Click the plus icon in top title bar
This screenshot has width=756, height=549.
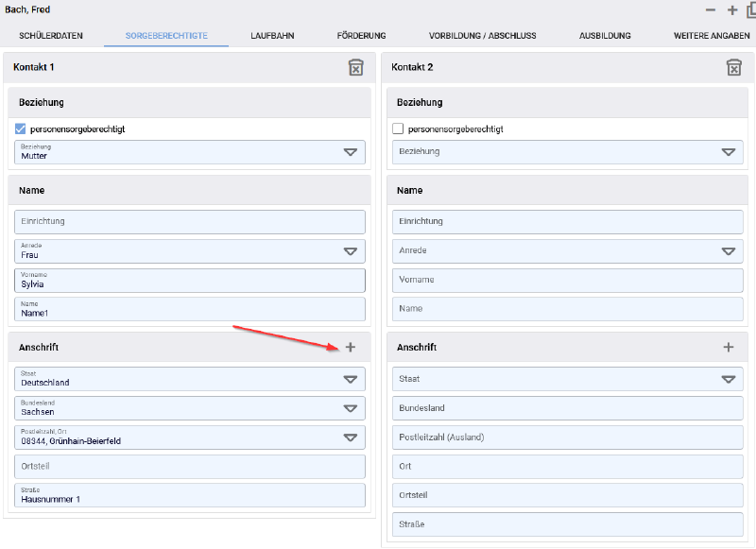pyautogui.click(x=732, y=9)
